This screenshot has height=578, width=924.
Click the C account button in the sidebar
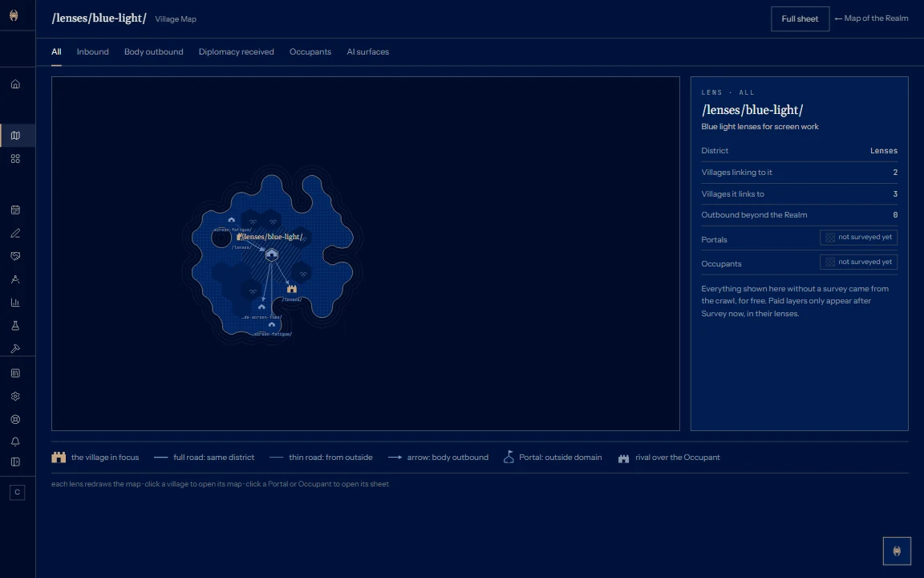(17, 492)
